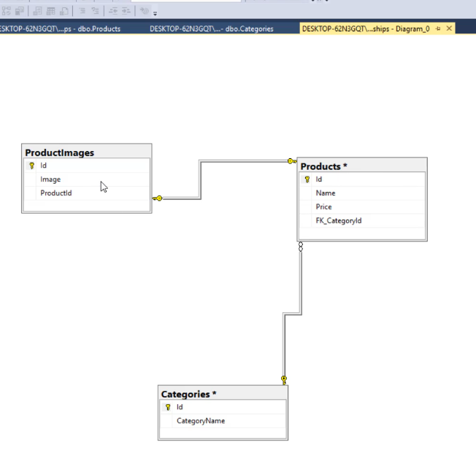
Task: Click the toolbar icon showing document with small table
Action: pos(37,11)
